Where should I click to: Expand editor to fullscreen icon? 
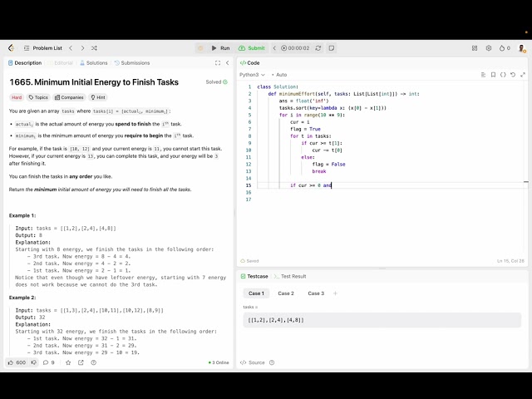coord(523,75)
